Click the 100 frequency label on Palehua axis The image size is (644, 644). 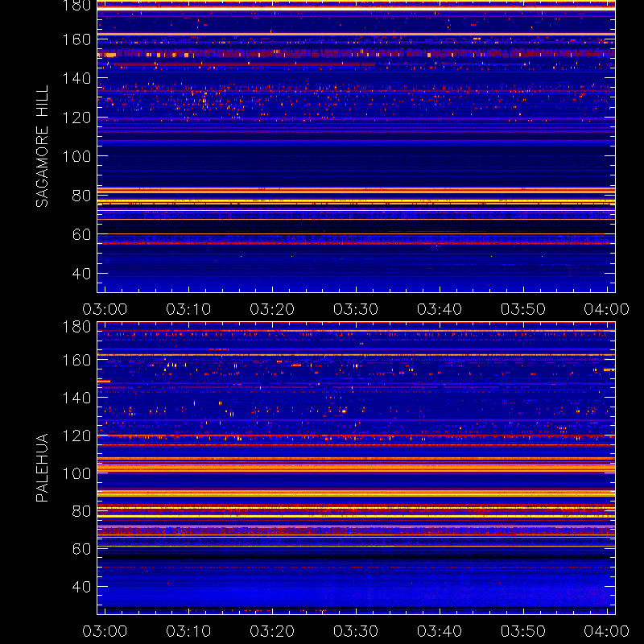(x=76, y=473)
